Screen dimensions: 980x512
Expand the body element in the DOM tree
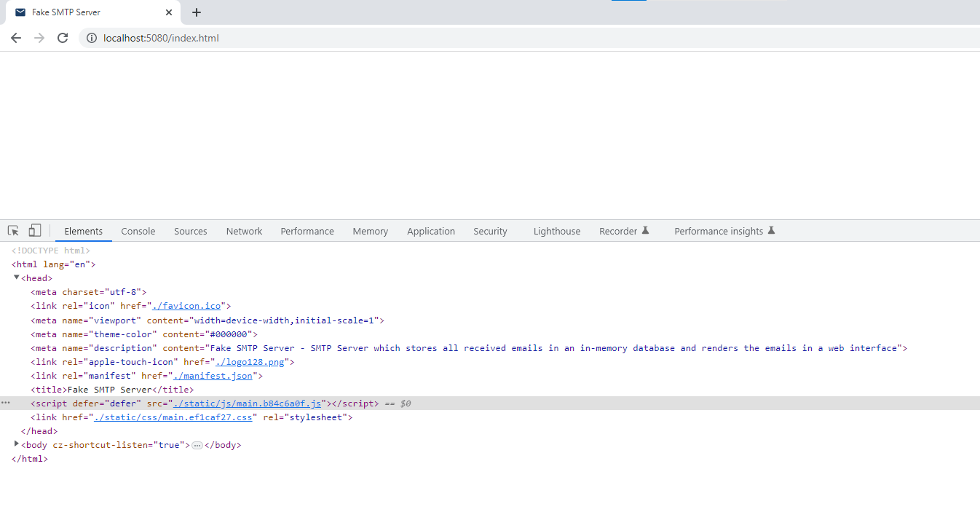(17, 444)
